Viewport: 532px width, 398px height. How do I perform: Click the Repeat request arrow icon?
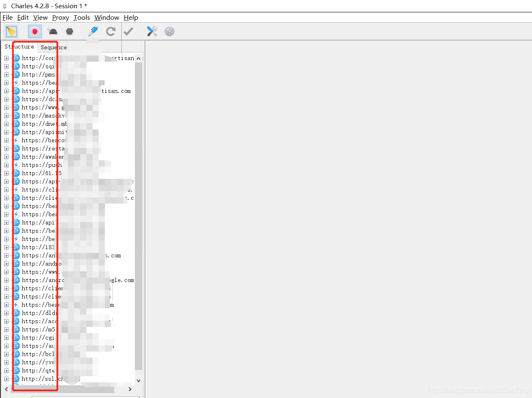(111, 31)
